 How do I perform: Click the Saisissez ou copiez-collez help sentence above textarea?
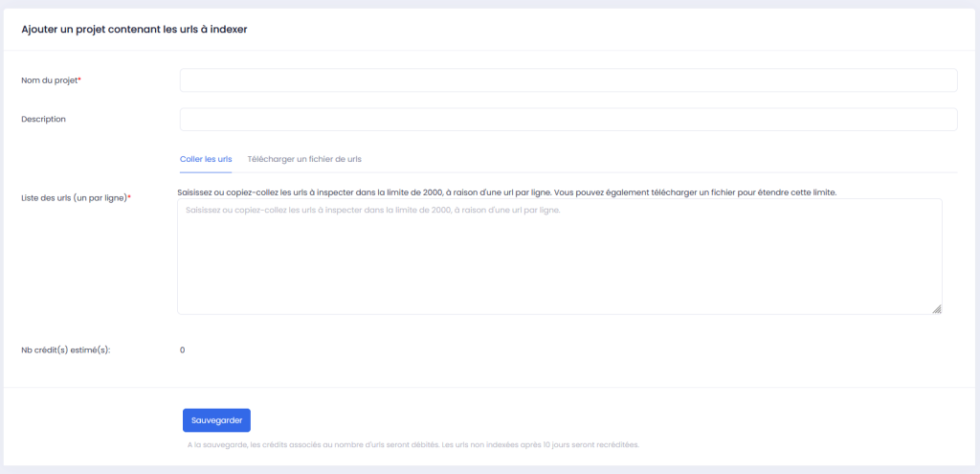364,192
